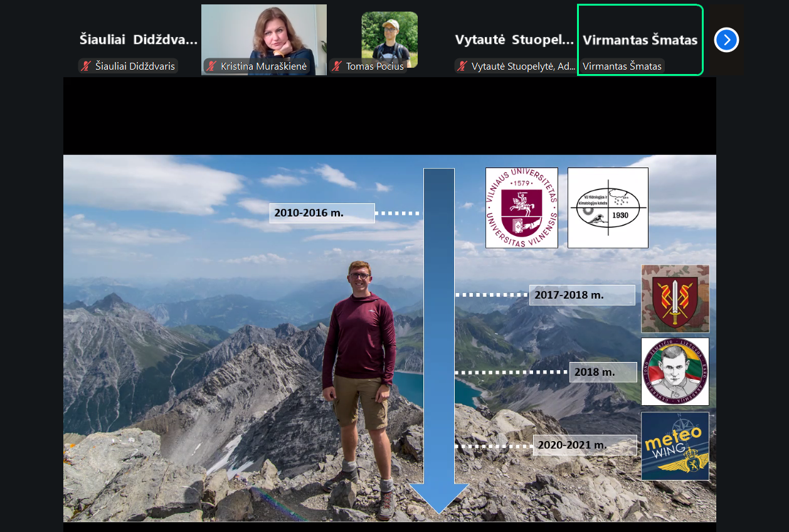
Task: Click Kristina Muraškienė's muted microphone icon
Action: pos(212,66)
